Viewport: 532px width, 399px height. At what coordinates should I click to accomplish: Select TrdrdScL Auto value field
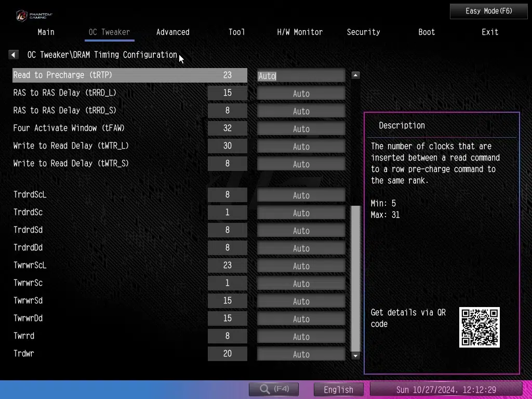coord(301,195)
